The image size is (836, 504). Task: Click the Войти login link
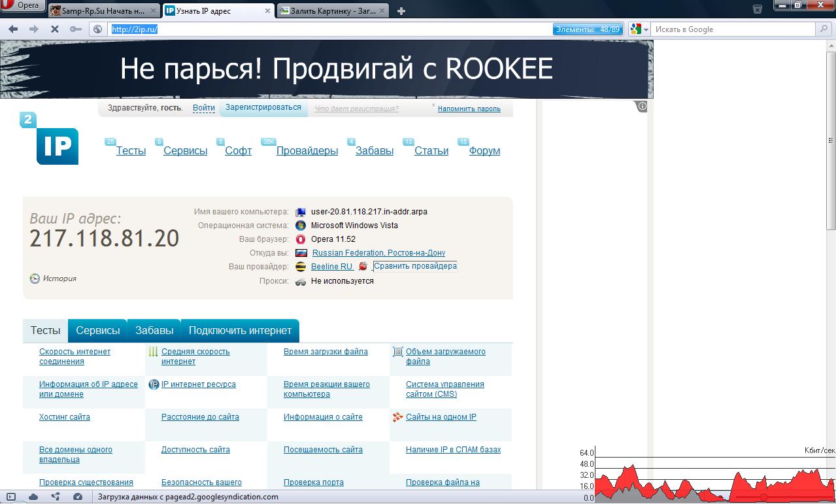[x=204, y=108]
